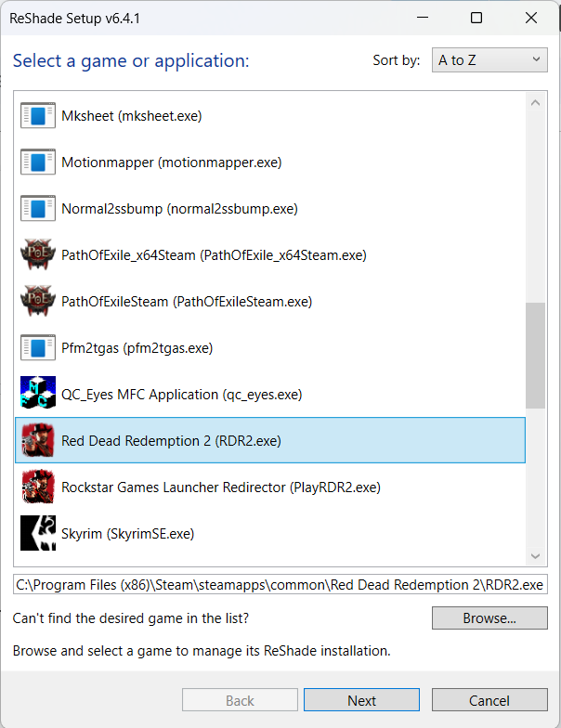This screenshot has height=728, width=561.
Task: Click the Browse... button
Action: 489,618
